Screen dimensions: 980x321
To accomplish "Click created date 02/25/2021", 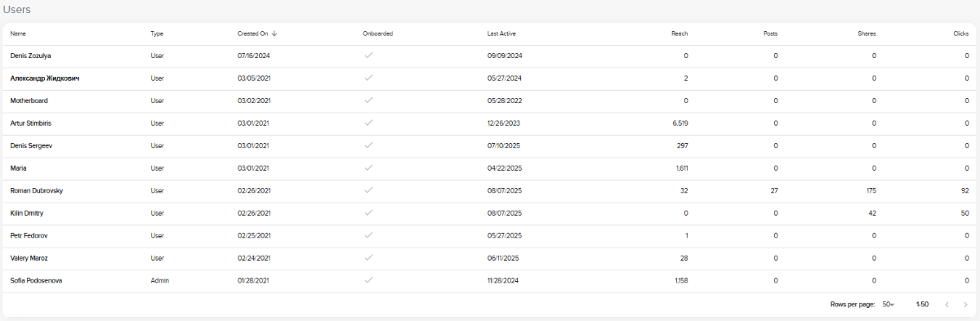I will (x=253, y=235).
